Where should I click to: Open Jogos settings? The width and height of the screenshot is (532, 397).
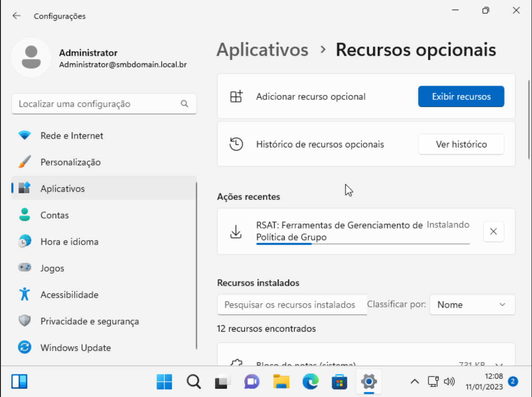click(x=104, y=268)
